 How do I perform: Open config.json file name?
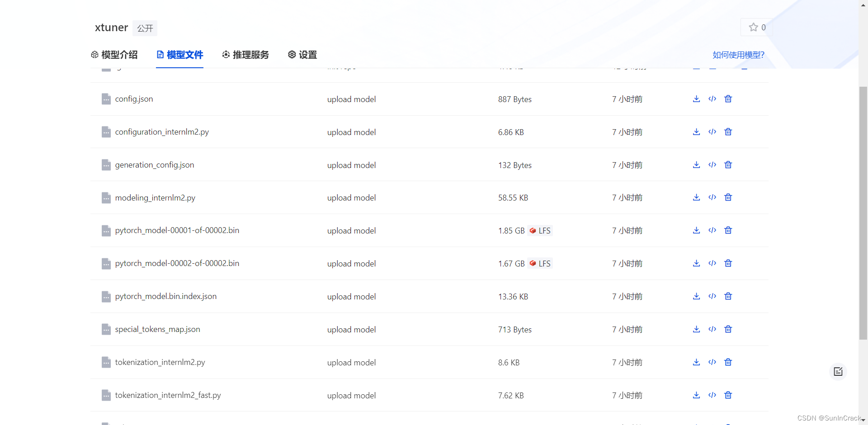pyautogui.click(x=134, y=99)
